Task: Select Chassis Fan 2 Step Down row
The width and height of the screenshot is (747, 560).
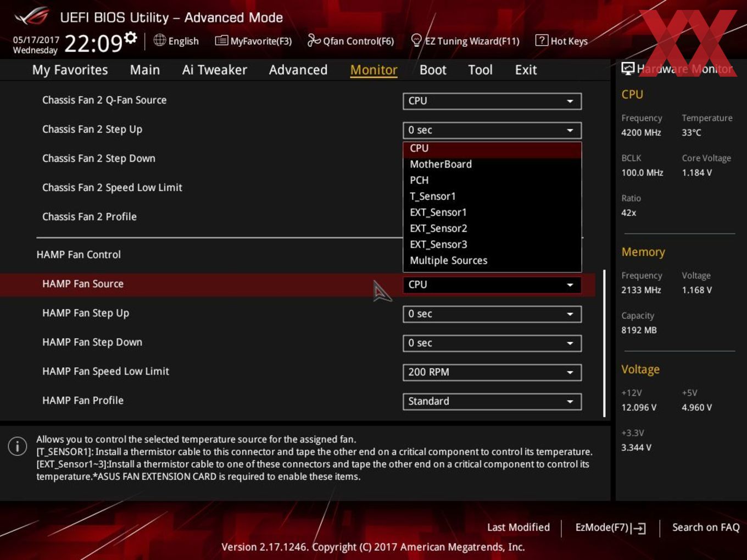Action: click(x=99, y=158)
